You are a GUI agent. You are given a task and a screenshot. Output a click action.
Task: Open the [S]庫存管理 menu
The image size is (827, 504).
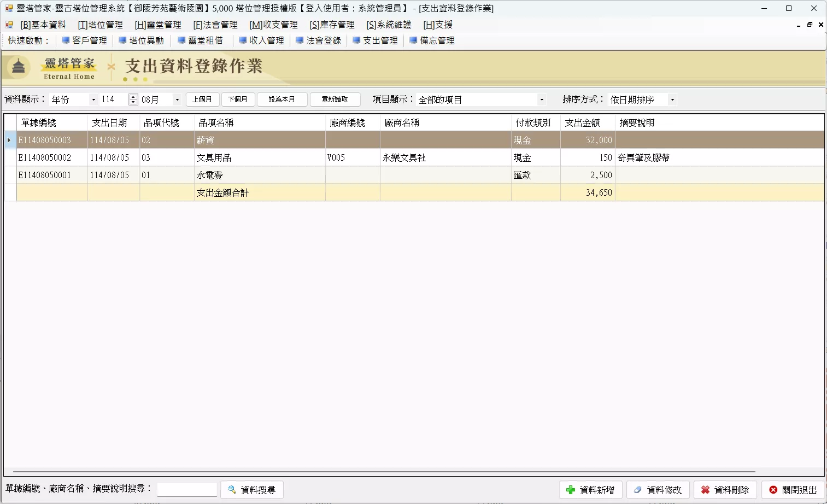pos(332,25)
